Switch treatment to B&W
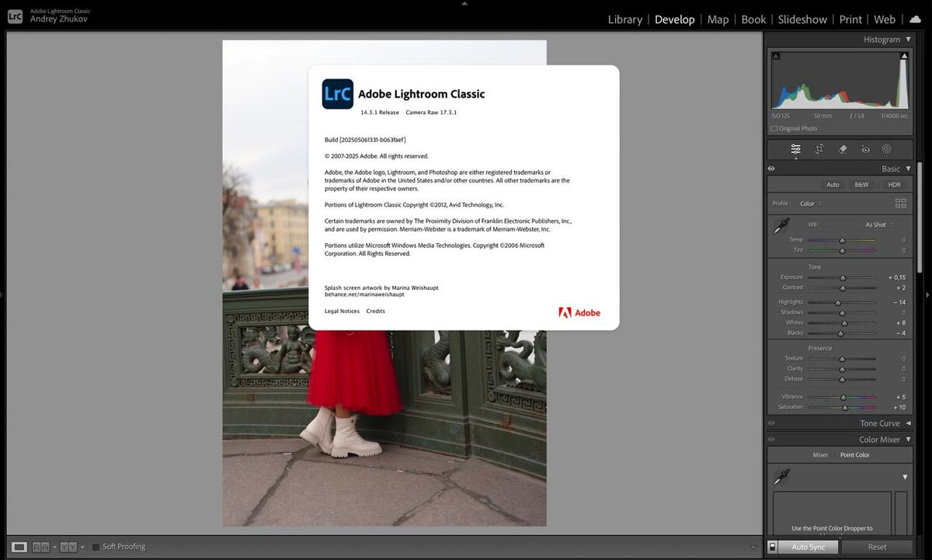932x560 pixels. (x=861, y=185)
